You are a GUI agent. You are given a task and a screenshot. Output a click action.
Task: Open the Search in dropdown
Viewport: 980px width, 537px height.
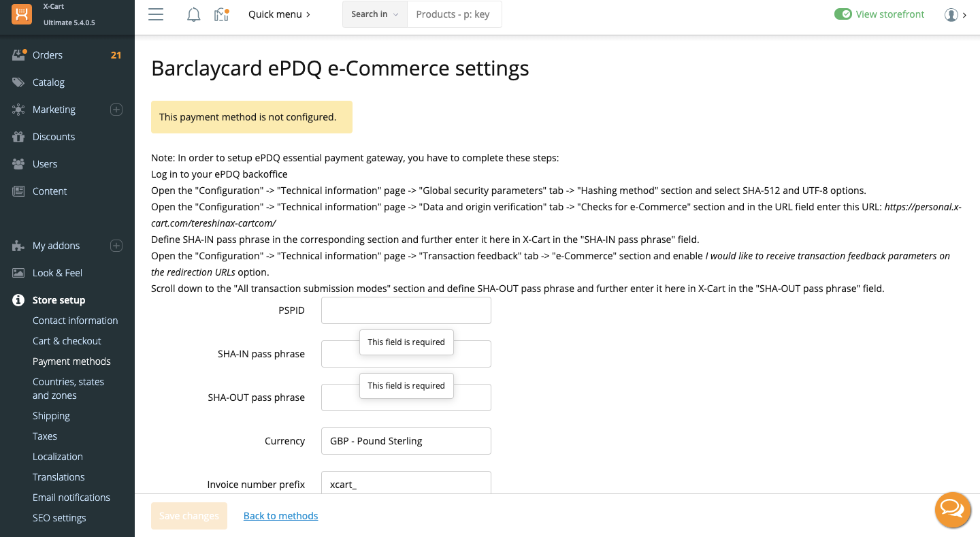click(x=375, y=14)
